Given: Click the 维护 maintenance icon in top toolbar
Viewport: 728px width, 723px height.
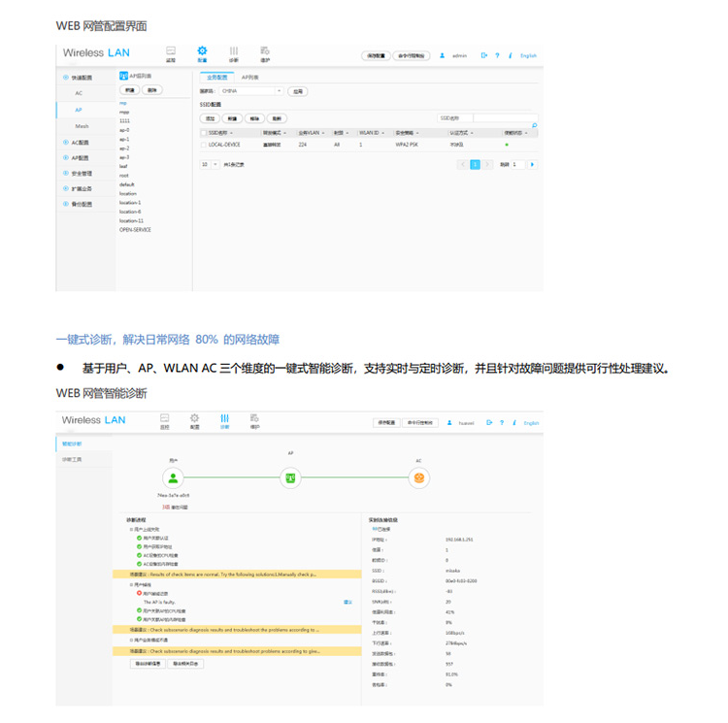Looking at the screenshot, I should coord(264,50).
